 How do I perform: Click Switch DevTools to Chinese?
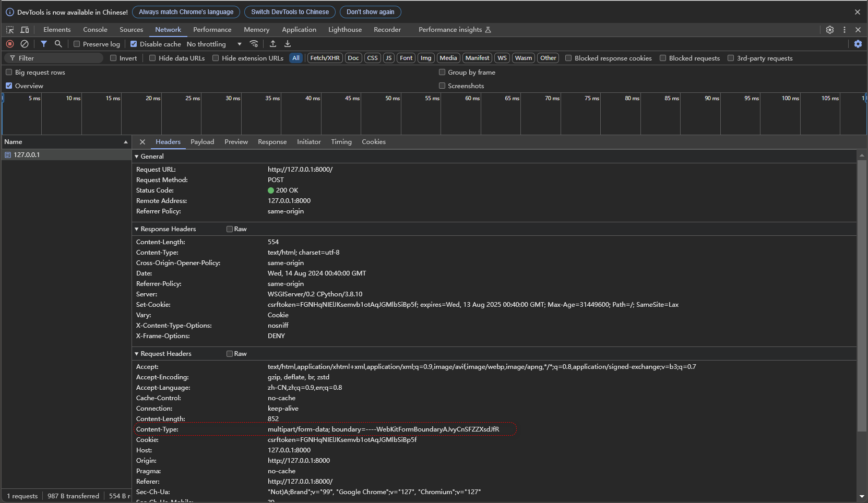[290, 12]
